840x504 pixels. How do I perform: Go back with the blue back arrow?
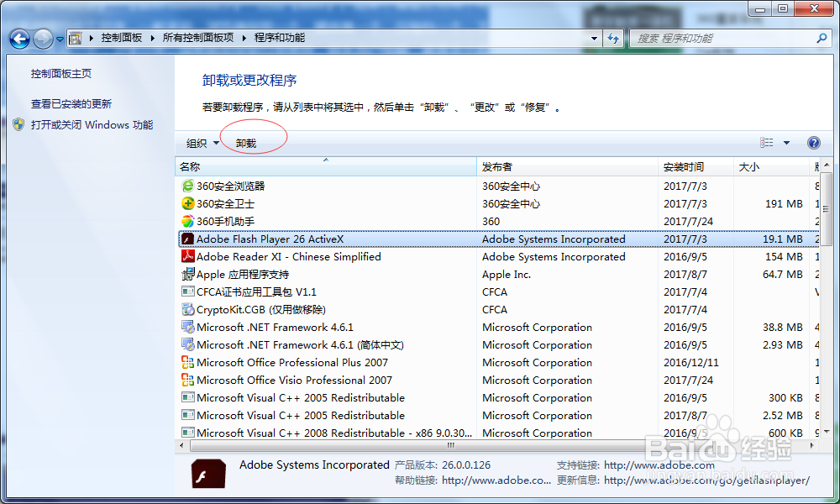tap(20, 39)
